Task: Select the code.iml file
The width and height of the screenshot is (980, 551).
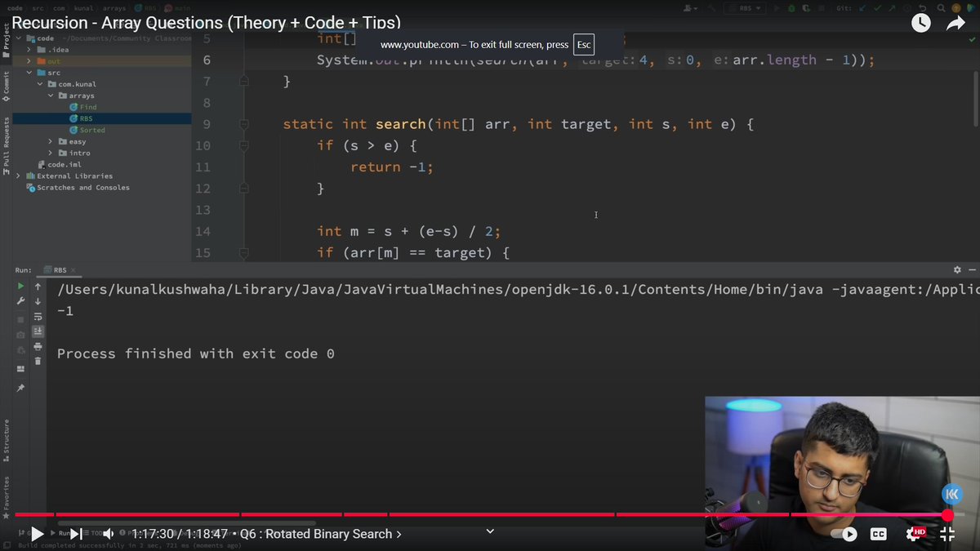Action: click(x=58, y=164)
